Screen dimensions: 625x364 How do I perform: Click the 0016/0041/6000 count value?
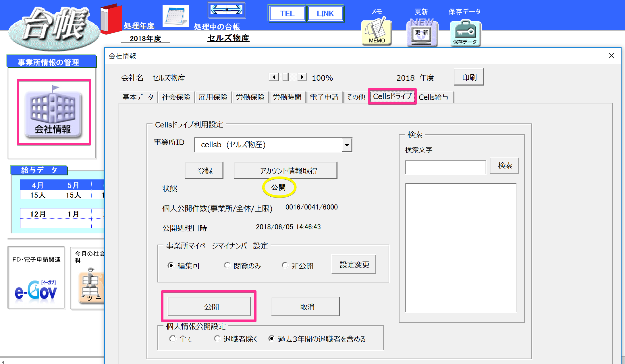(x=312, y=207)
